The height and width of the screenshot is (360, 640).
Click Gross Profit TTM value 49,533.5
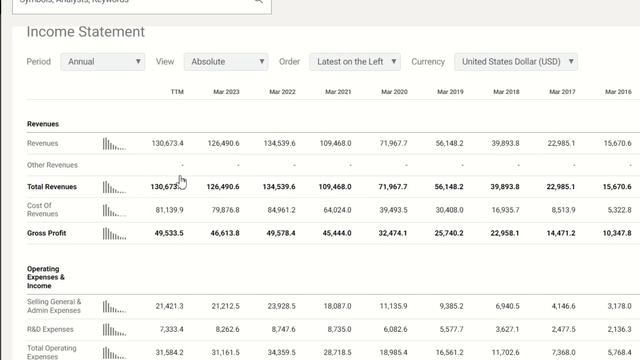click(x=169, y=233)
